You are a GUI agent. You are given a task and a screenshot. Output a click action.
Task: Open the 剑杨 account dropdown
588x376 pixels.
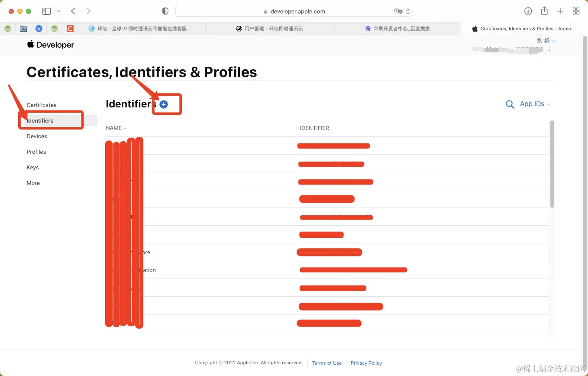(x=546, y=40)
